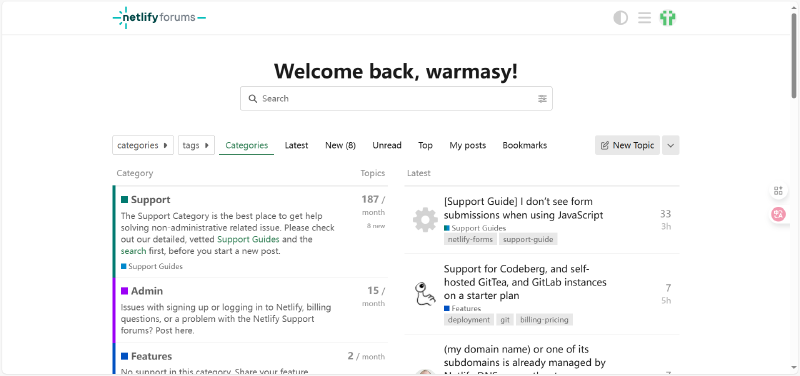
Task: Expand the tags dropdown
Action: 196,145
